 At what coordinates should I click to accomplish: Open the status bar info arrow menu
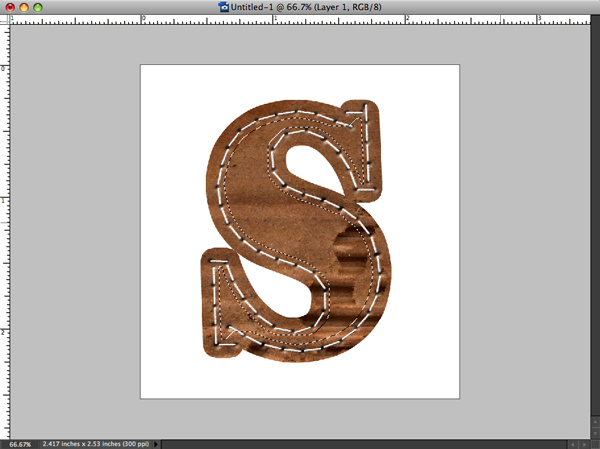tap(160, 443)
